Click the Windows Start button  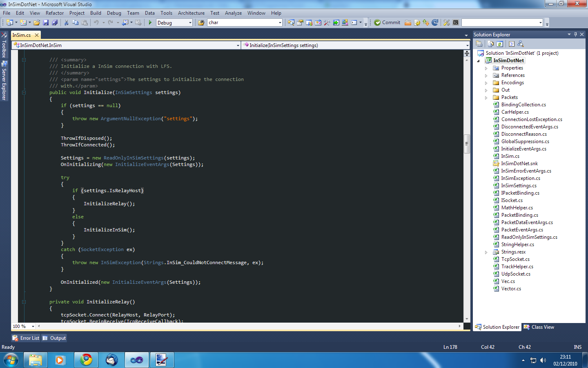tap(11, 360)
